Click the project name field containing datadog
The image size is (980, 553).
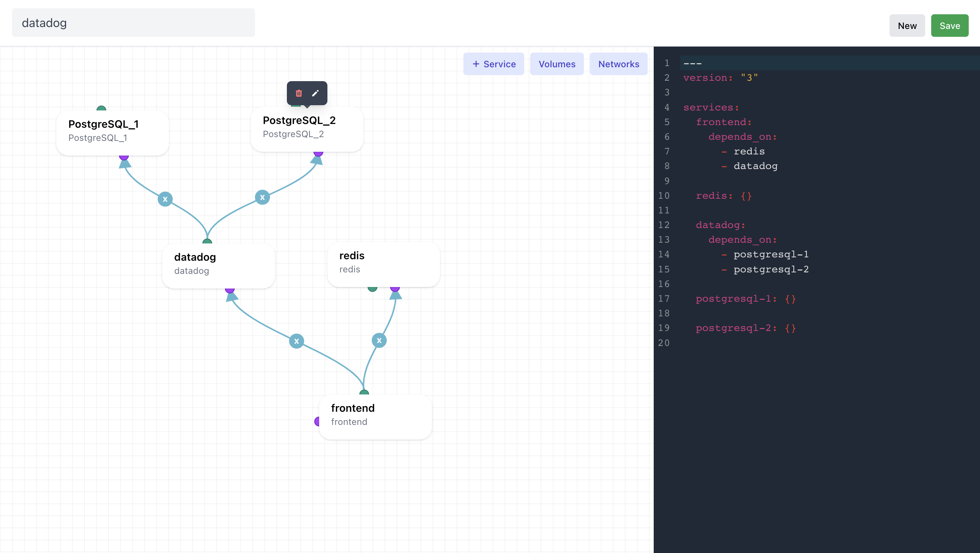[133, 23]
